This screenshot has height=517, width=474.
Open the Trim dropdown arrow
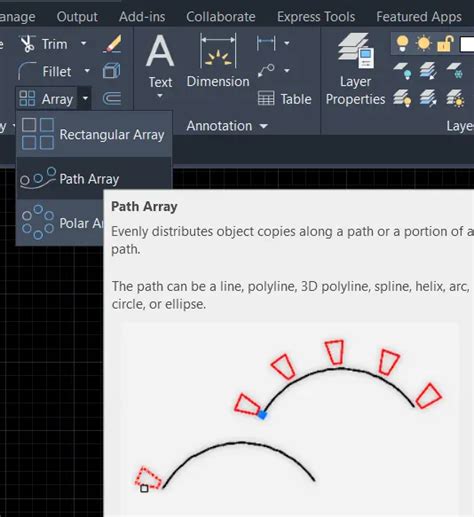84,43
